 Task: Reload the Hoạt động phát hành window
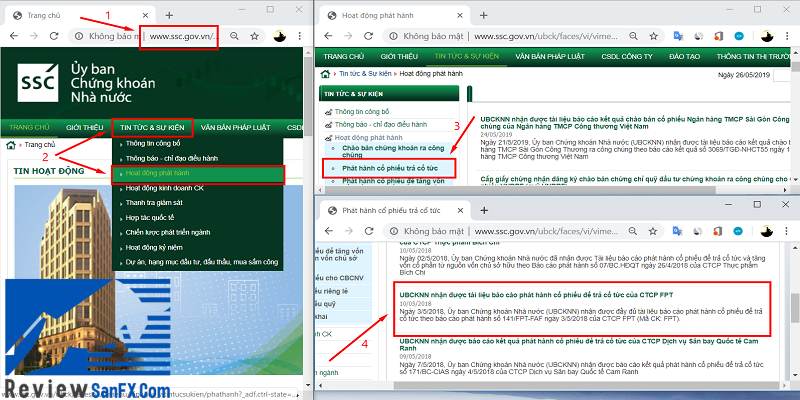click(368, 36)
